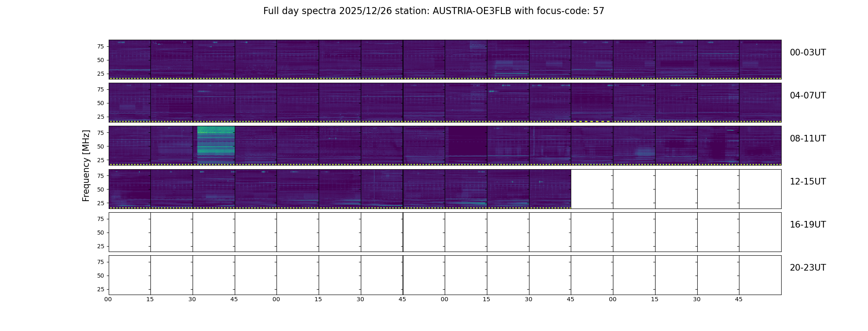Click the 25 tick in 08-11UT row
This screenshot has height=331, width=868.
click(x=100, y=160)
